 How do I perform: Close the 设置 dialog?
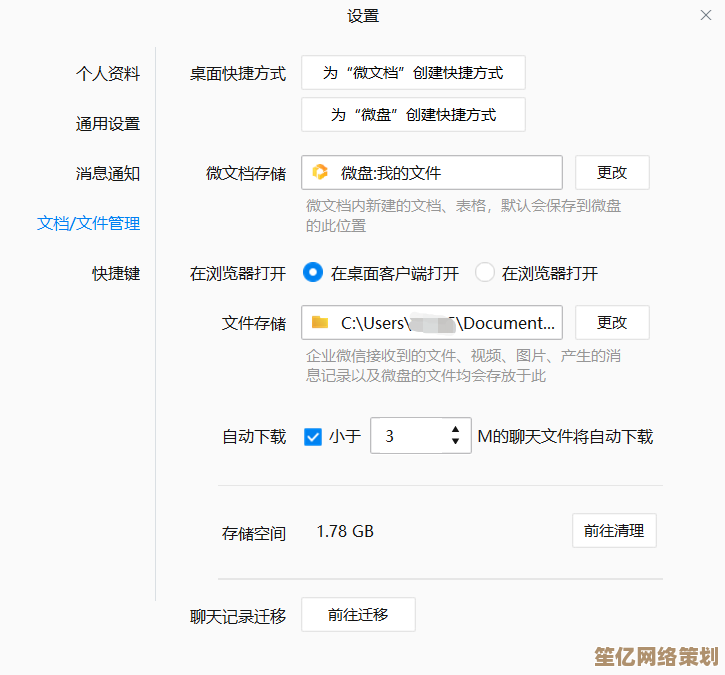tap(704, 16)
